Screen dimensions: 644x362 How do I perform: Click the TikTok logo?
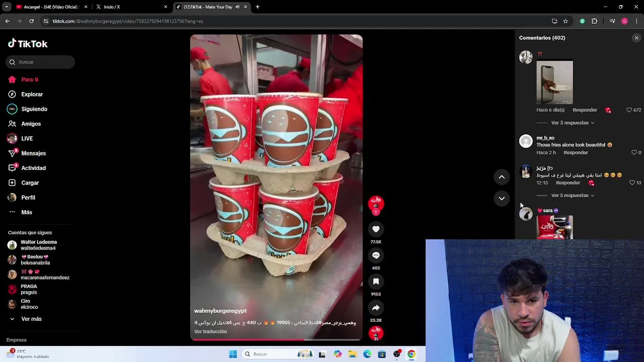[28, 44]
